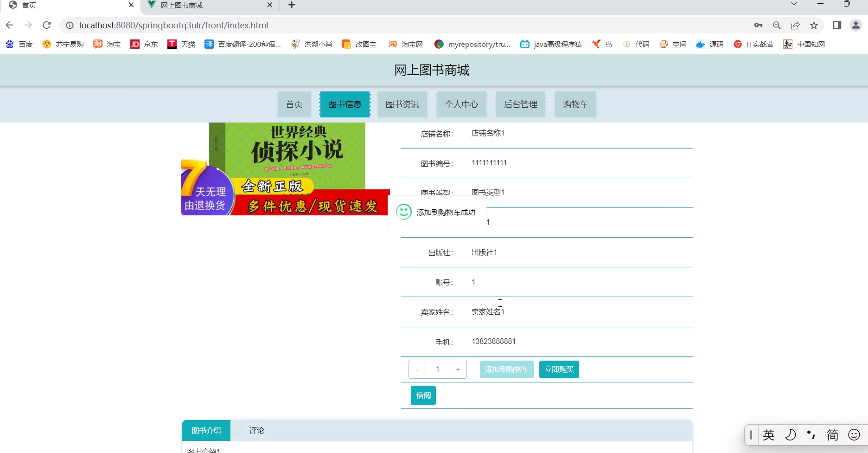Screen dimensions: 868x453
Task: Open the 购物车 navigation item
Action: point(575,104)
